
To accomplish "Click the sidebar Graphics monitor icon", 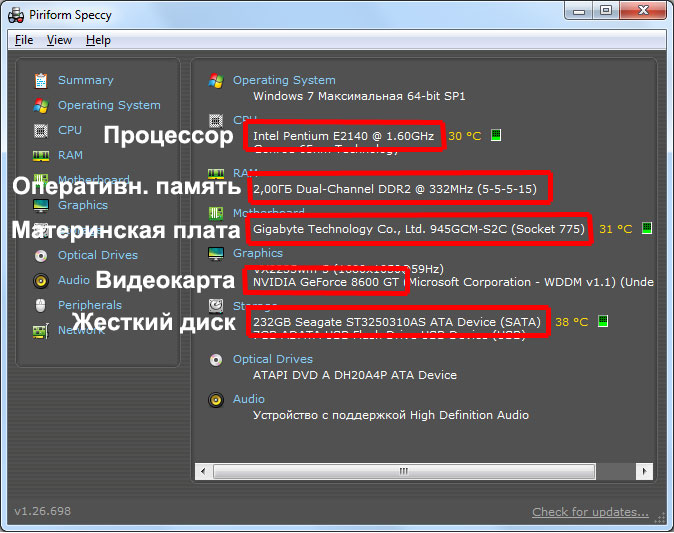I will [x=41, y=205].
